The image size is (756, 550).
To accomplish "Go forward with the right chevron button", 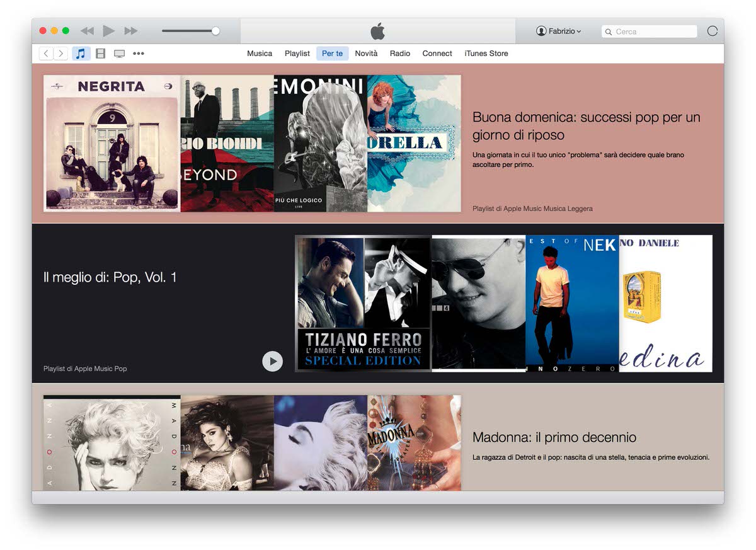I will click(61, 54).
